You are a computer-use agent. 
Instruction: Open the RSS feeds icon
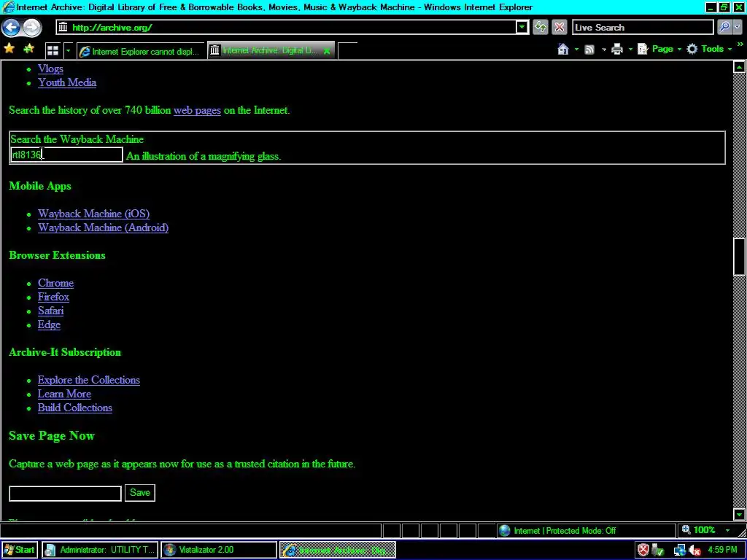pos(589,49)
